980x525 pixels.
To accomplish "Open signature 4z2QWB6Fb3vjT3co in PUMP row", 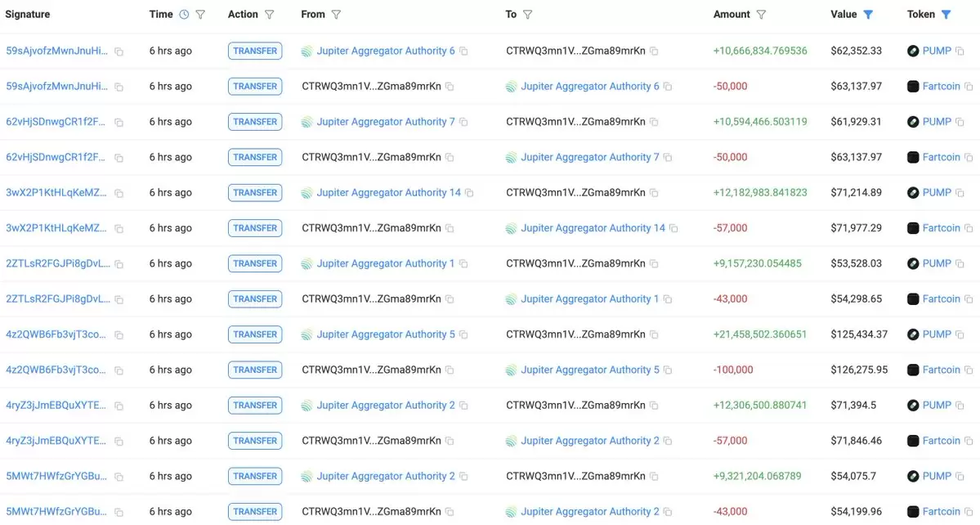I will pyautogui.click(x=56, y=334).
